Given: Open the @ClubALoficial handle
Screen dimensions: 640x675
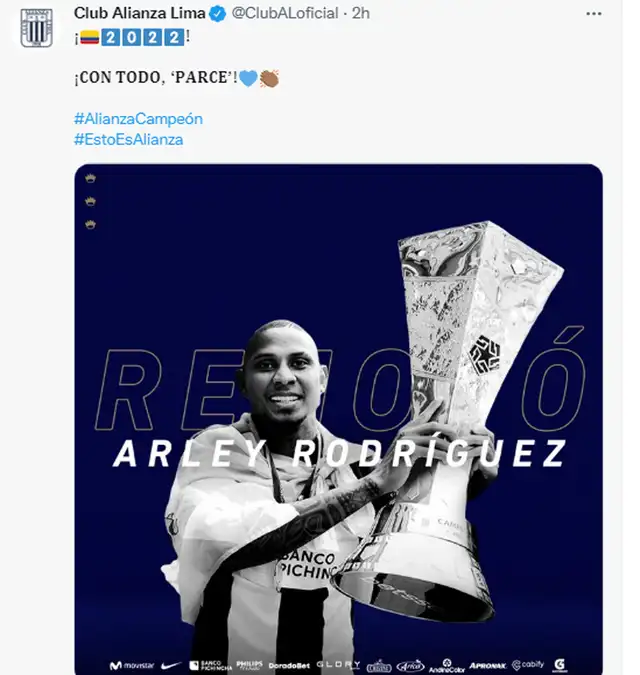Looking at the screenshot, I should [285, 13].
